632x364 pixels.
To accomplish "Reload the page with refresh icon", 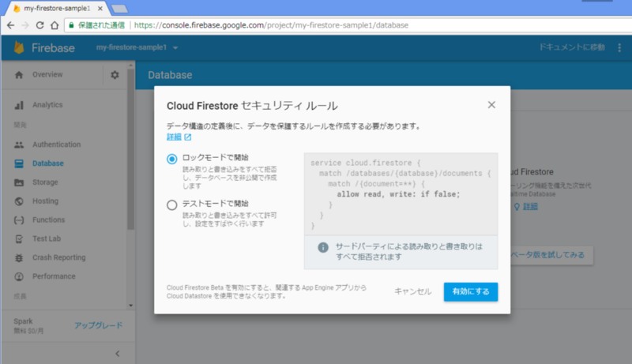I will (39, 25).
